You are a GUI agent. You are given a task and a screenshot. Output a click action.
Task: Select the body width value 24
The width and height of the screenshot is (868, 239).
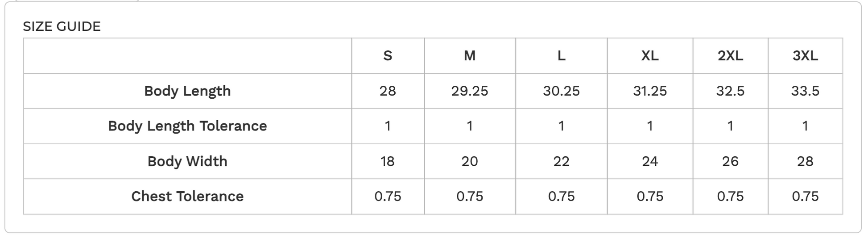(x=649, y=161)
